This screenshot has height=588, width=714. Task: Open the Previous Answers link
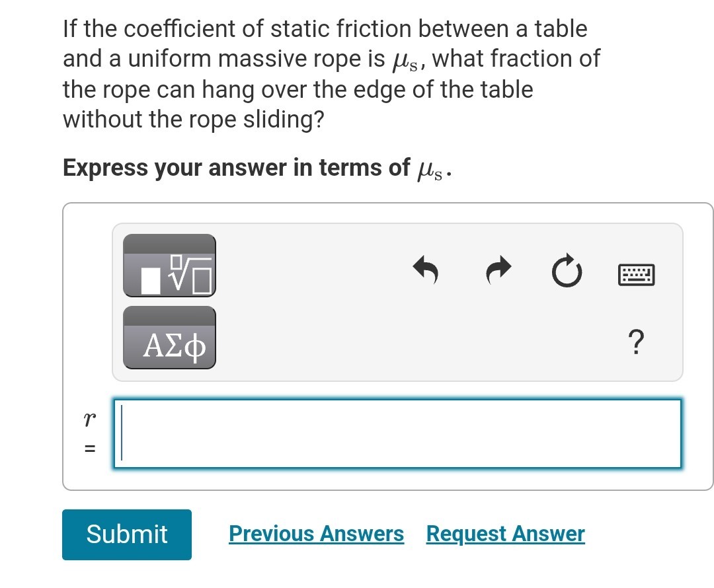coord(316,534)
